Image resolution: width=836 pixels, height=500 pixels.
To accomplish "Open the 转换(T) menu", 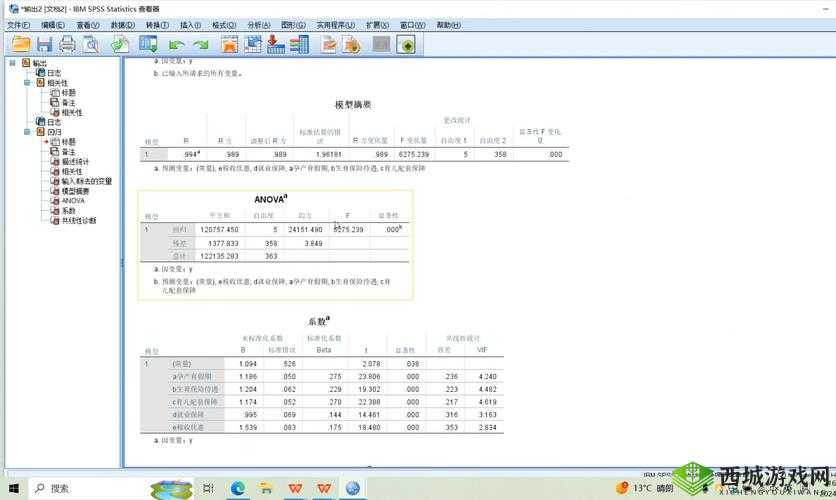I will pyautogui.click(x=156, y=24).
